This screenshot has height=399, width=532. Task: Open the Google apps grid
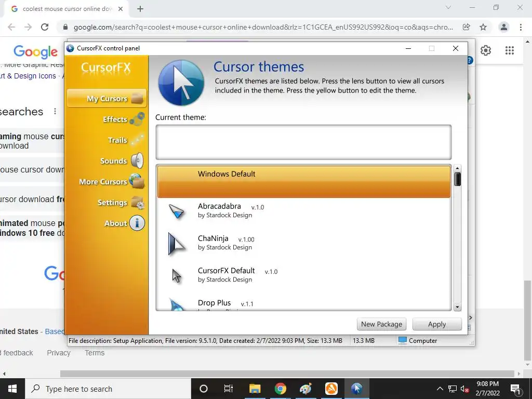(x=509, y=50)
